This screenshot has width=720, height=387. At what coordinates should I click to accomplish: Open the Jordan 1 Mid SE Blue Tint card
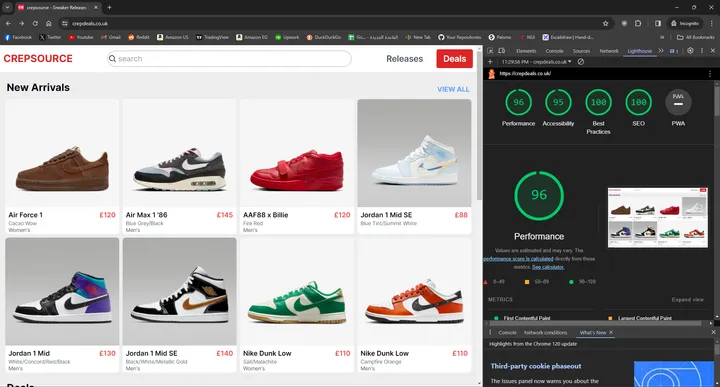(414, 166)
